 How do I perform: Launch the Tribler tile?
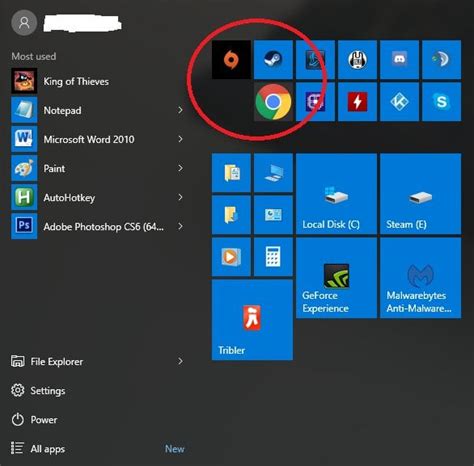[x=252, y=320]
